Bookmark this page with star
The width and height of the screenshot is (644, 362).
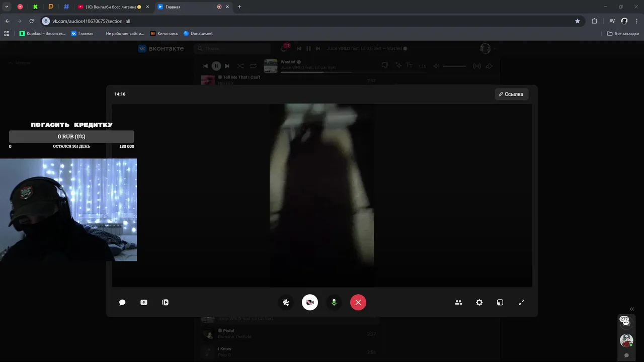coord(578,21)
